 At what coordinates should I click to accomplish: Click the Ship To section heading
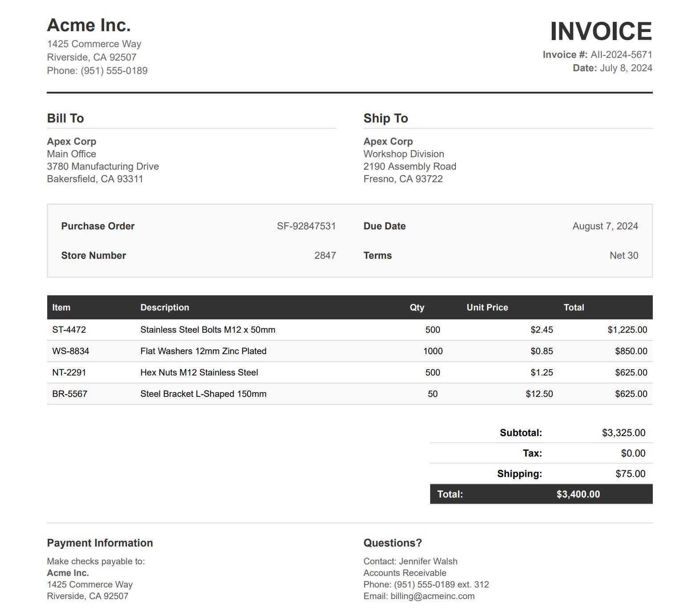(386, 118)
